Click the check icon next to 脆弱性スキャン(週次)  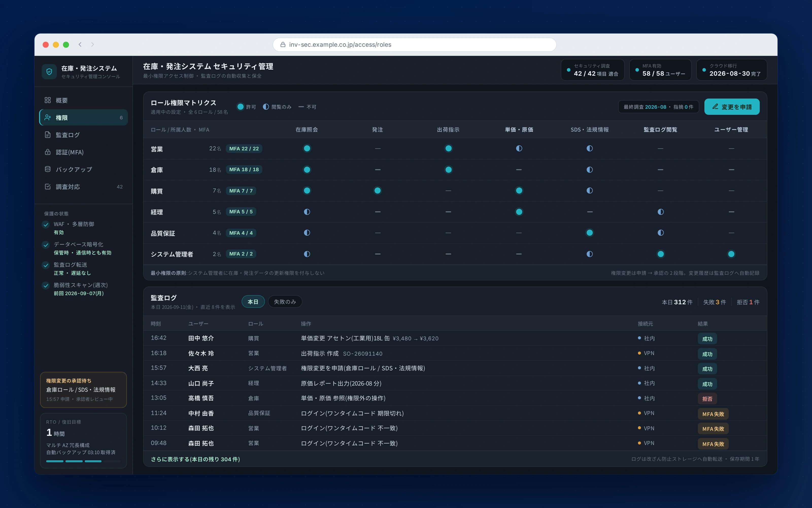(x=46, y=285)
